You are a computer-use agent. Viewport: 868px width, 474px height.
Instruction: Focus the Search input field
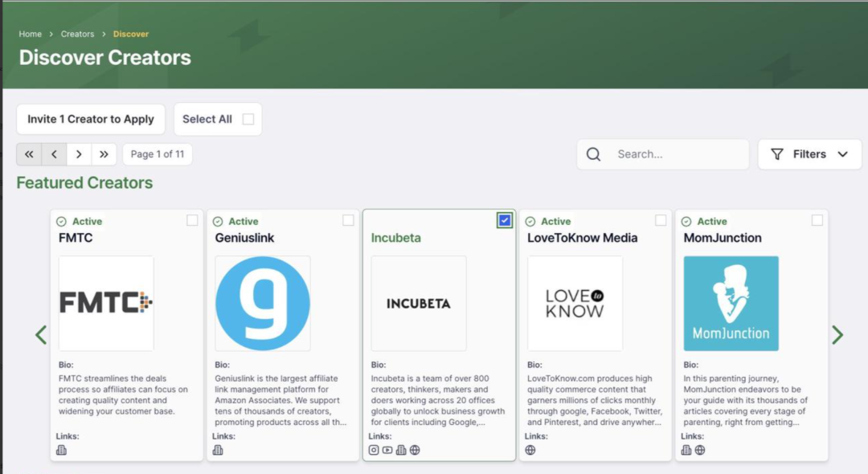point(663,154)
